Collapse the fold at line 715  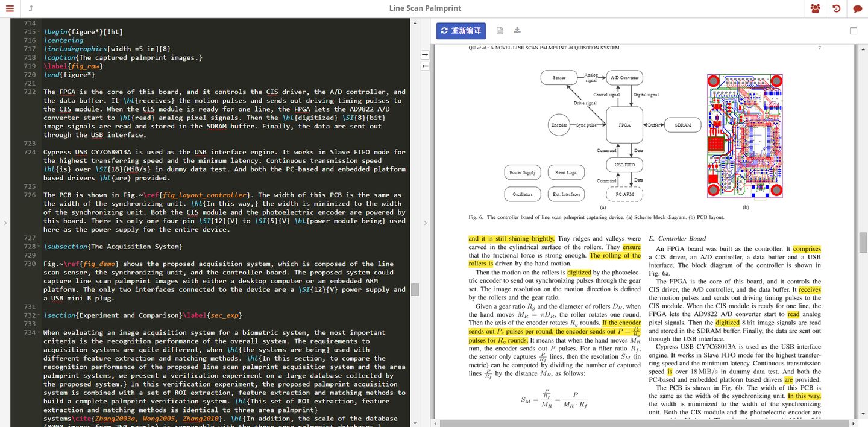pyautogui.click(x=39, y=32)
